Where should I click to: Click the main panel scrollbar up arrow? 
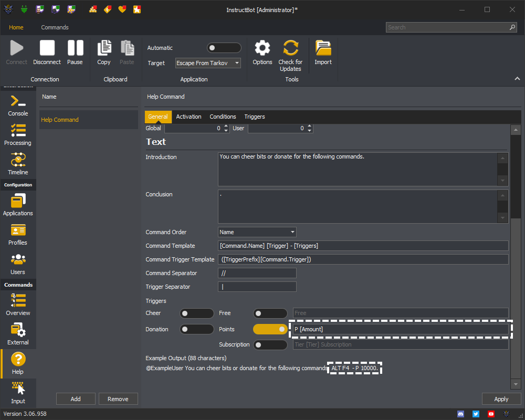(x=516, y=130)
